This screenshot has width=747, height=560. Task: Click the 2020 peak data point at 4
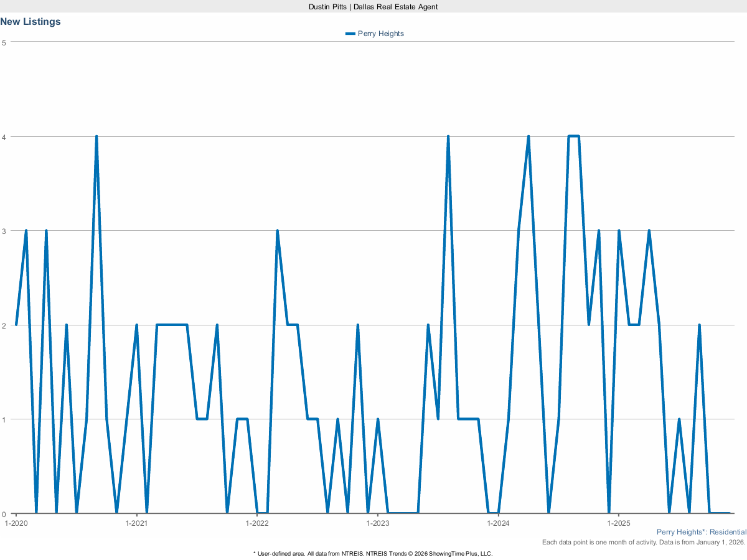click(x=96, y=137)
